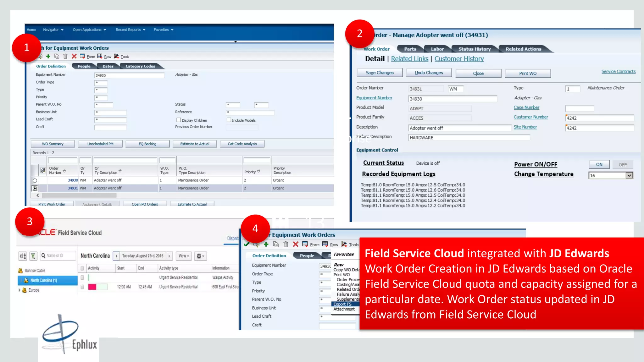Screen dimensions: 644x362
Task: Open Labor tab in work order panel
Action: 437,49
